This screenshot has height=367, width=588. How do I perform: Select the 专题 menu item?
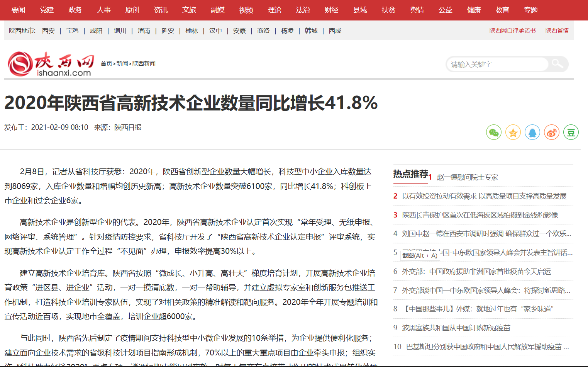531,10
